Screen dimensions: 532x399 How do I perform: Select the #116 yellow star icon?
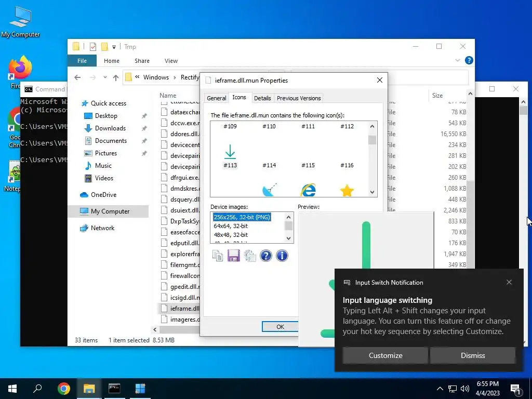pyautogui.click(x=347, y=190)
